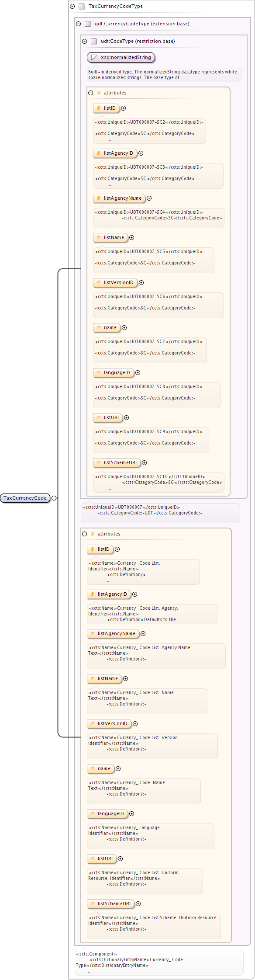Collapse udt:CodeType restriction base section
Screen dimensions: 255x980
pos(85,42)
